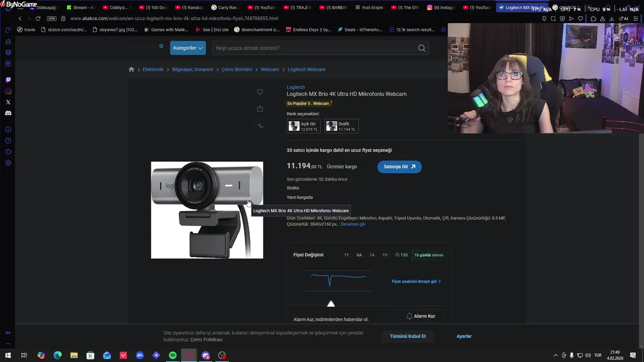Open Discord in the Opera sidebar
The image size is (644, 362).
8,113
